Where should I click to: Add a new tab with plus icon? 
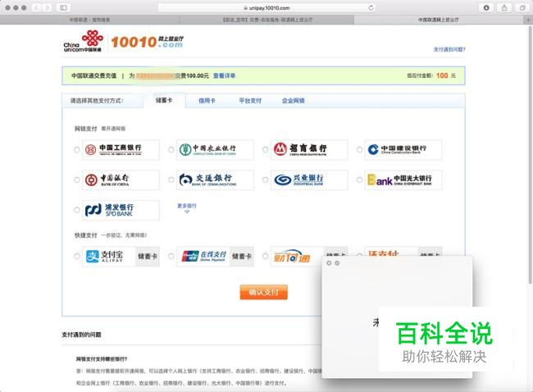click(x=528, y=20)
